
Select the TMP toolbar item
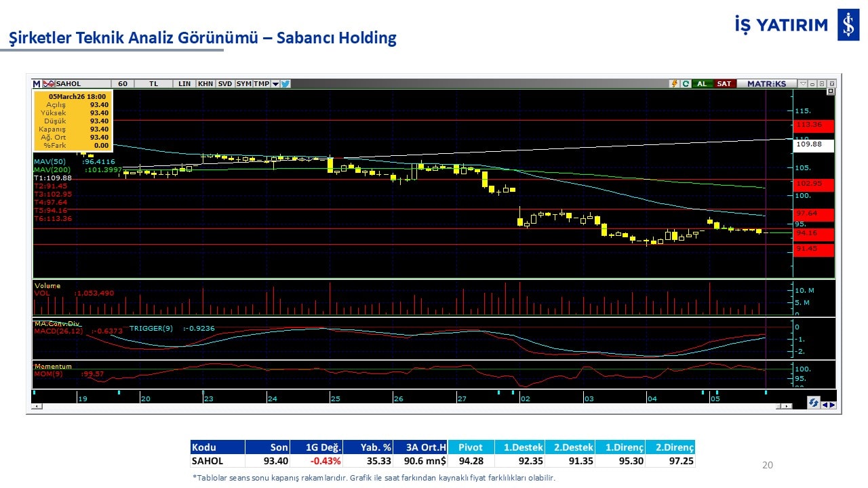pos(261,84)
